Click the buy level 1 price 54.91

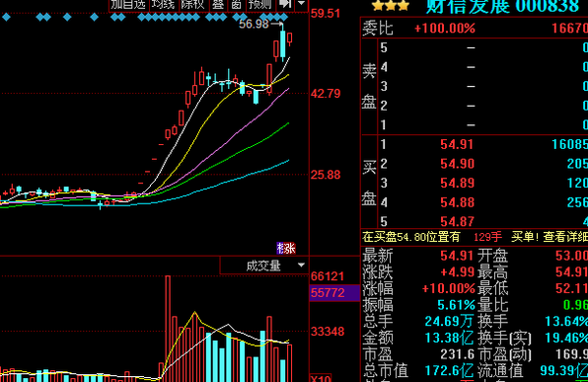[457, 144]
